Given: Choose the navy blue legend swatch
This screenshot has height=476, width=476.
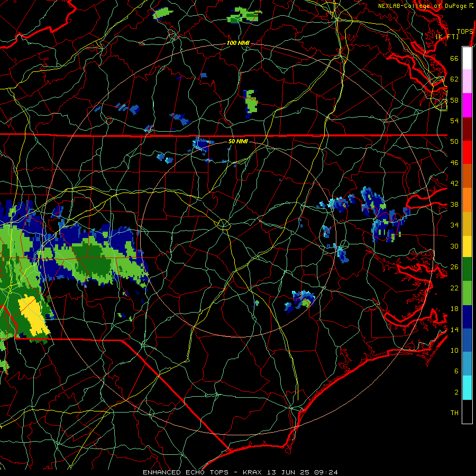Looking at the screenshot, I should (467, 317).
